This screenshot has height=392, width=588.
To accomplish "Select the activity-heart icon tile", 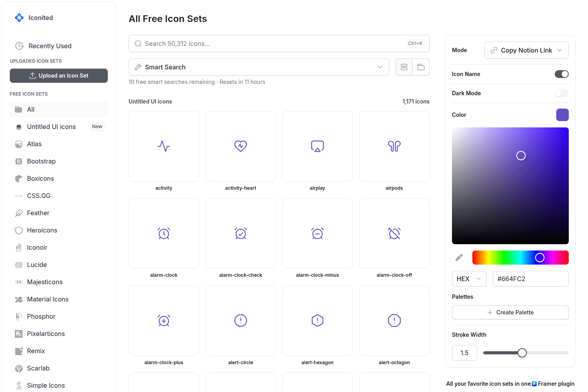I will [241, 146].
